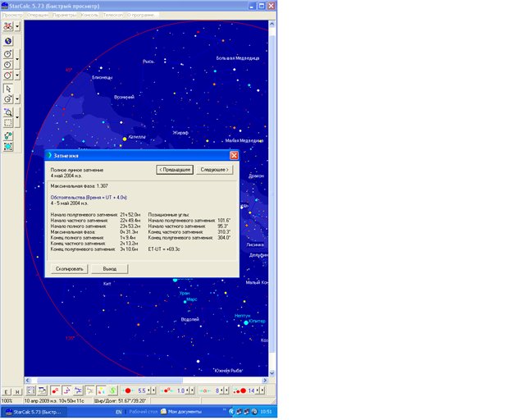
Task: Expand hidden system tray icons arrow
Action: click(x=231, y=412)
